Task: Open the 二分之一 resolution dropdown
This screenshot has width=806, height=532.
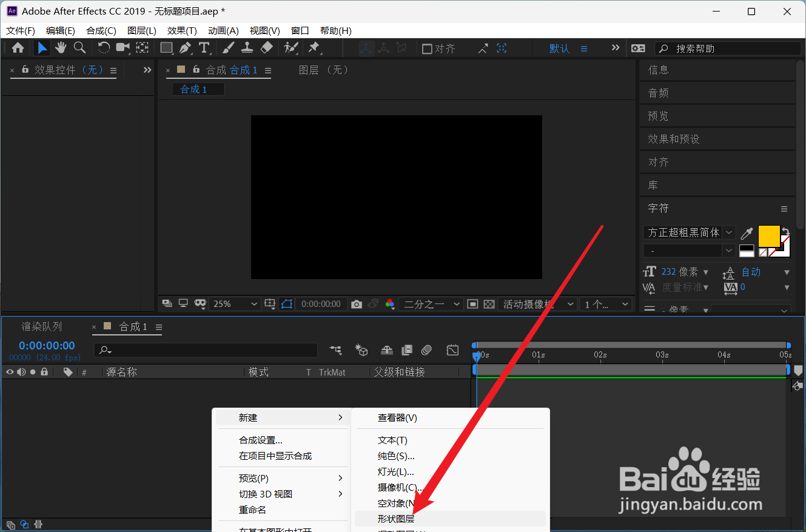Action: 431,304
